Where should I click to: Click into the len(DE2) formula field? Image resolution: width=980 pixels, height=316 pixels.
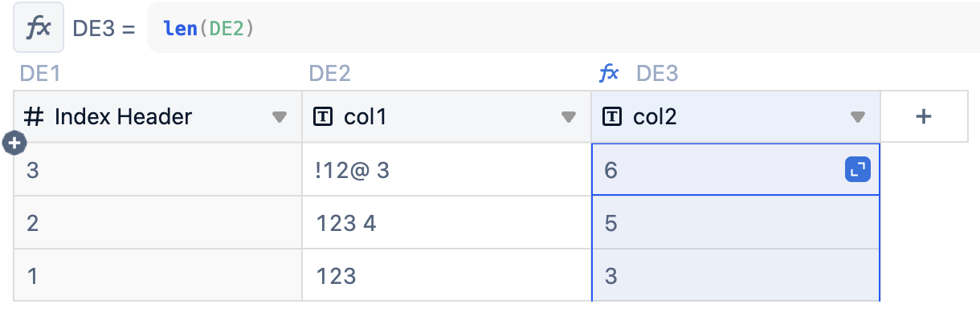[562, 28]
